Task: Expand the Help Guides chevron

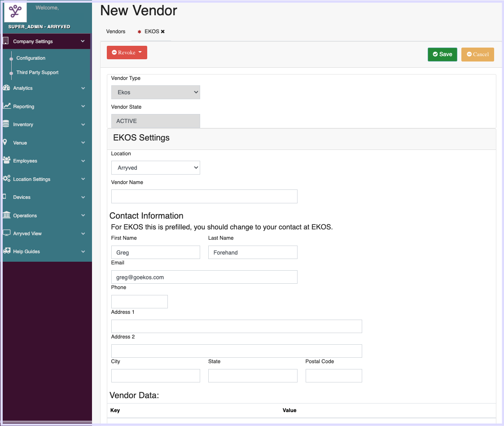Action: (83, 251)
